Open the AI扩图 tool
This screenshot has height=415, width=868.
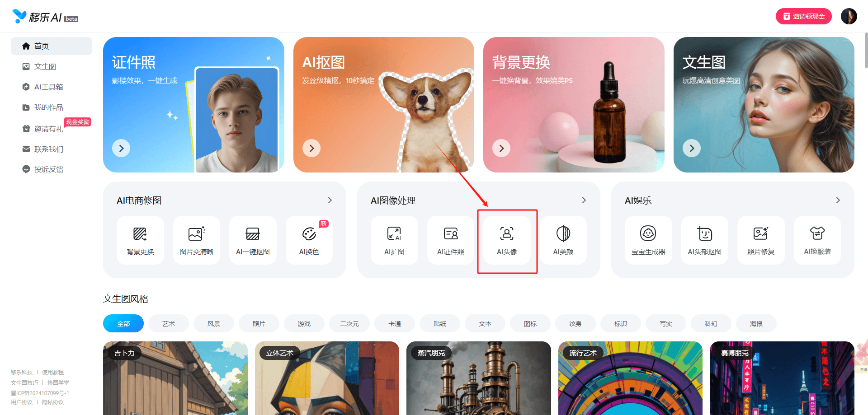point(394,240)
